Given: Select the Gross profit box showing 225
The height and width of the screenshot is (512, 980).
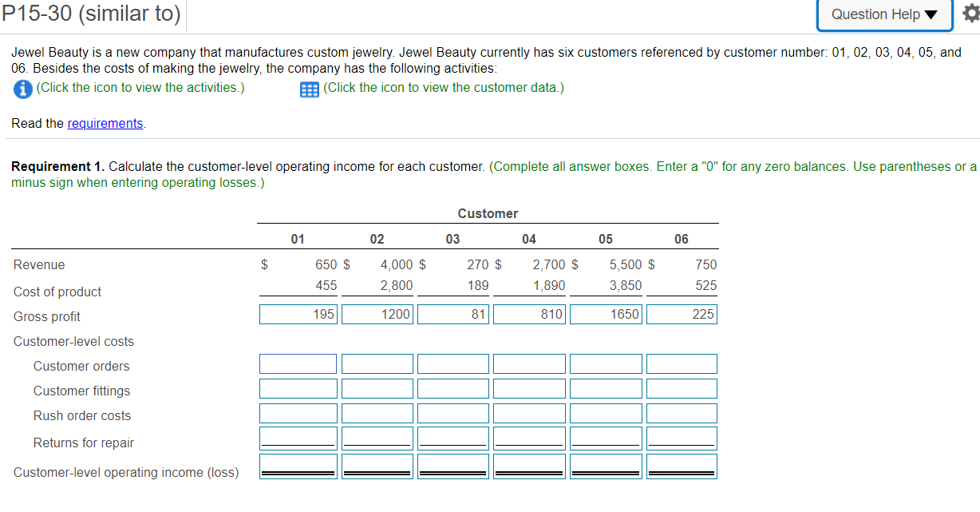Looking at the screenshot, I should point(681,314).
